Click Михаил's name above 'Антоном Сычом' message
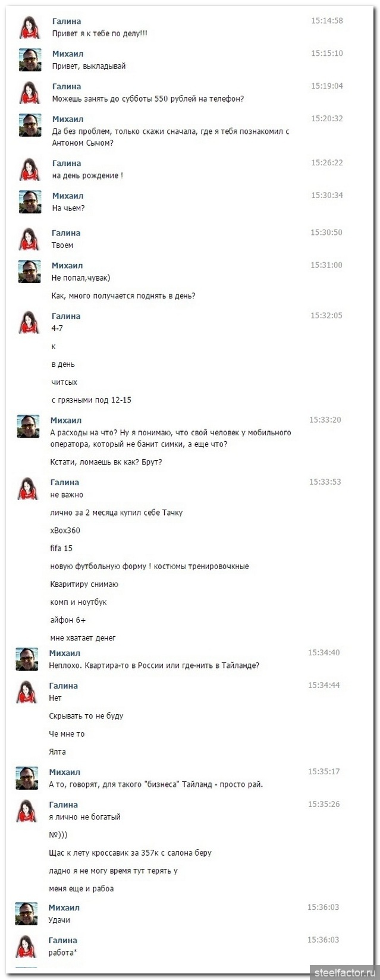This screenshot has width=380, height=980. click(68, 119)
